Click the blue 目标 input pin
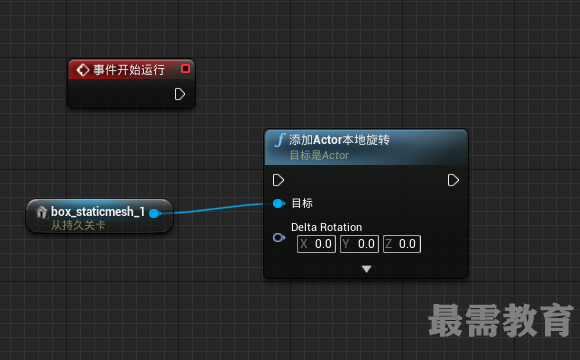The width and height of the screenshot is (580, 360). pyautogui.click(x=279, y=203)
